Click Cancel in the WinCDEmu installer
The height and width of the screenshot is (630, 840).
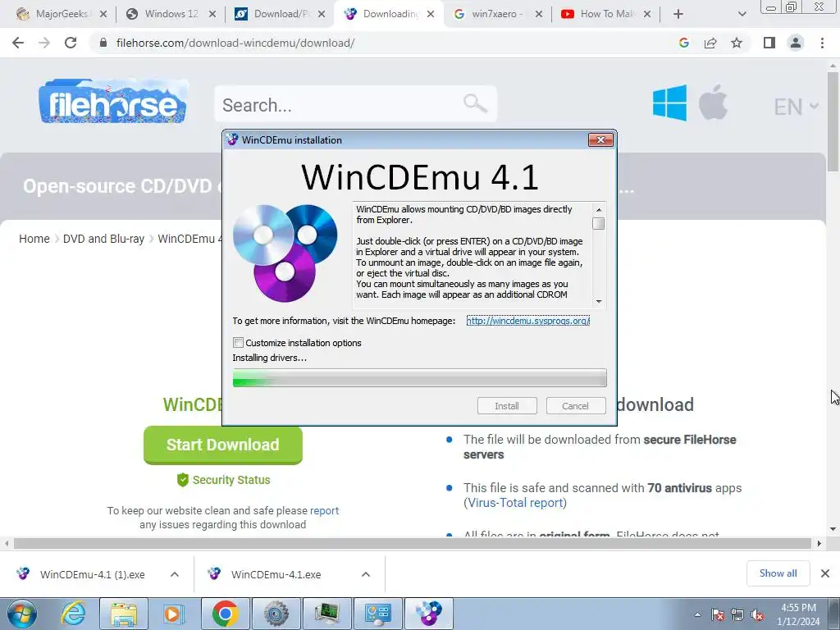pos(575,406)
